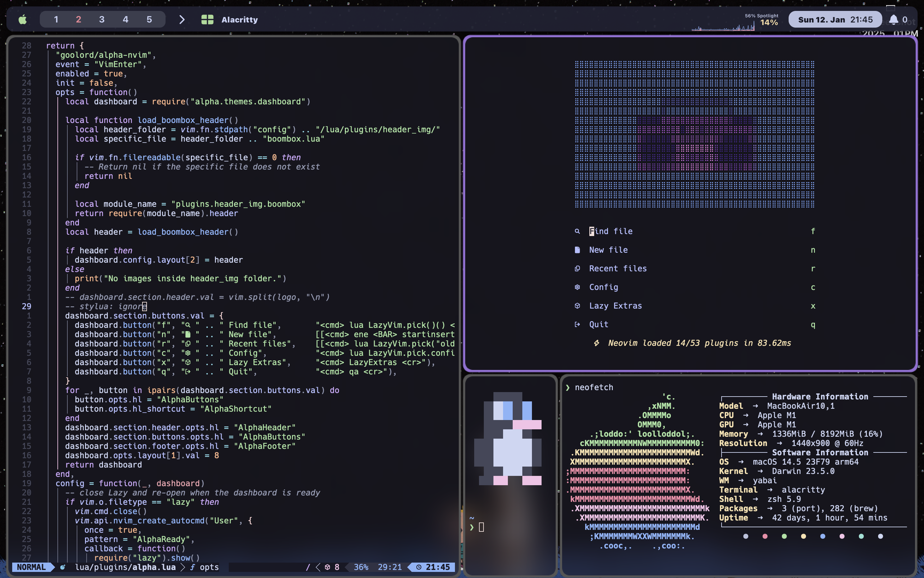
Task: Open the Apple logo menu
Action: pos(22,20)
